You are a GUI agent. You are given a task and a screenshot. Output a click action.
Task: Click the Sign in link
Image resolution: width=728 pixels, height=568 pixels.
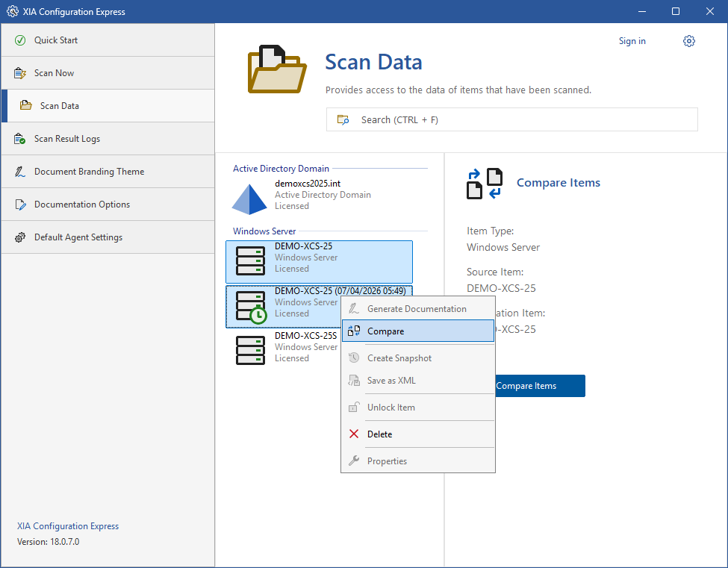632,41
